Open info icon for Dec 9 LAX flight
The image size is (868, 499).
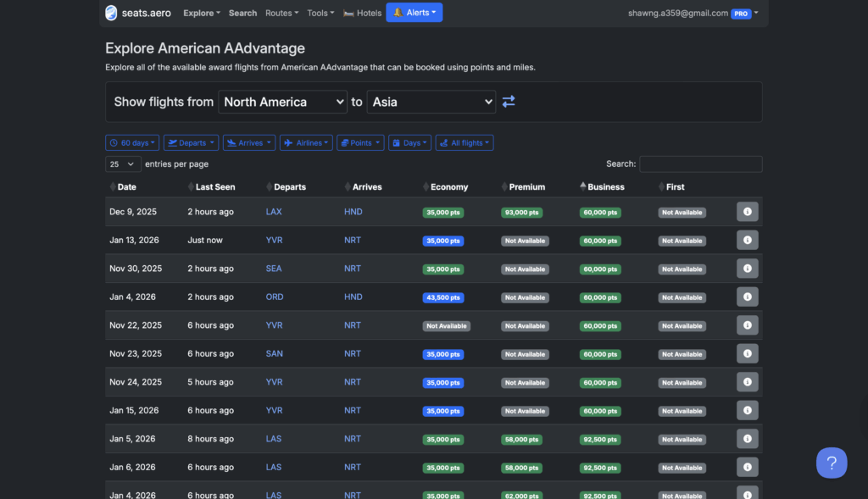[x=747, y=212]
